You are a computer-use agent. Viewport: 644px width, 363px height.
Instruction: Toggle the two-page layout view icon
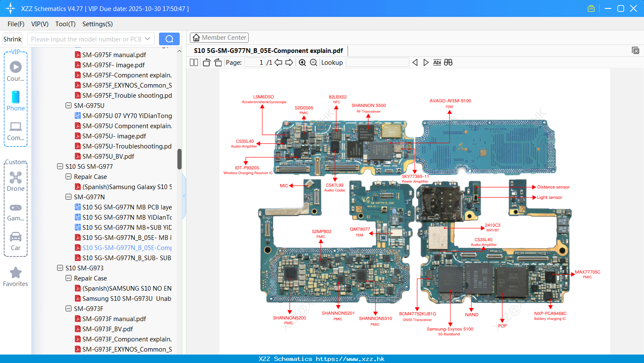pos(194,63)
